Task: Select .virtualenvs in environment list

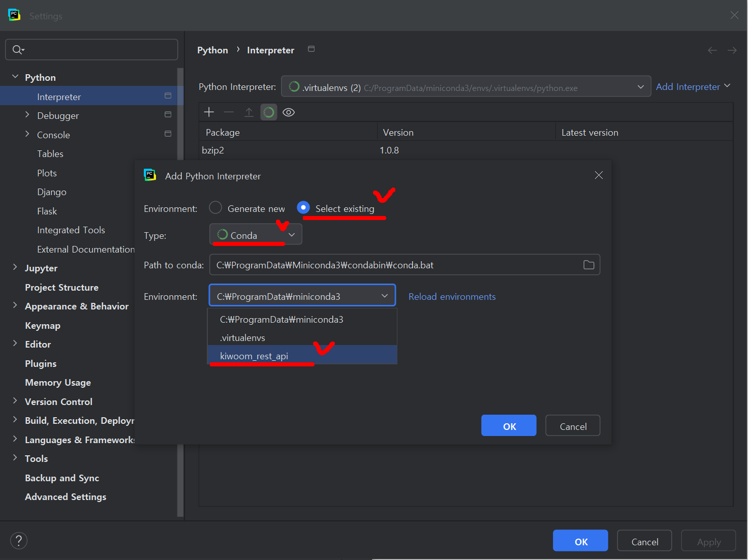Action: 302,337
